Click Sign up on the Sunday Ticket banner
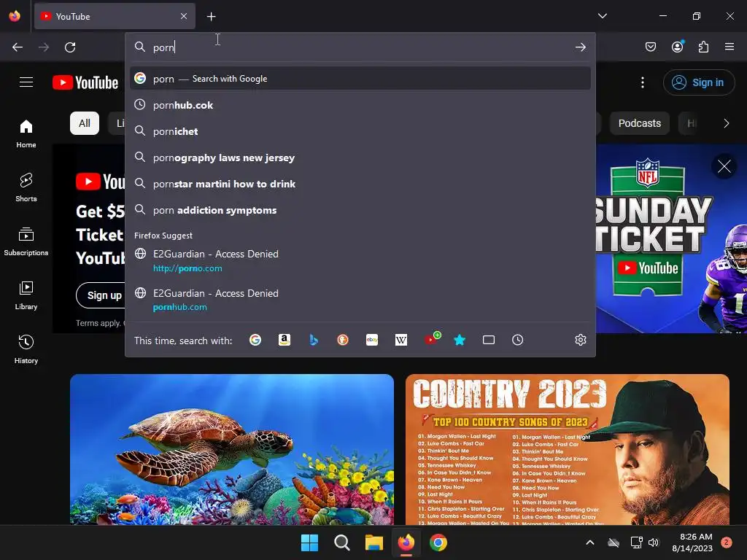The image size is (747, 560). point(101,295)
